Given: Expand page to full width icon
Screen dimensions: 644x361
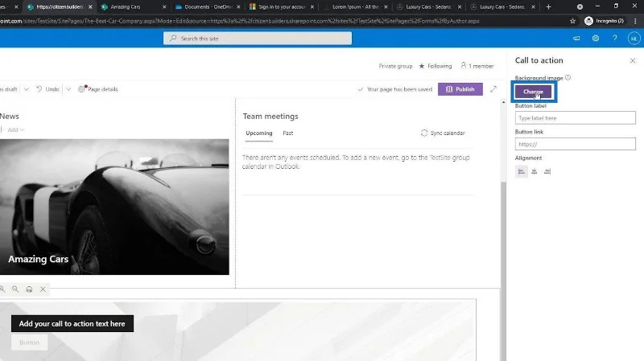Looking at the screenshot, I should [493, 89].
